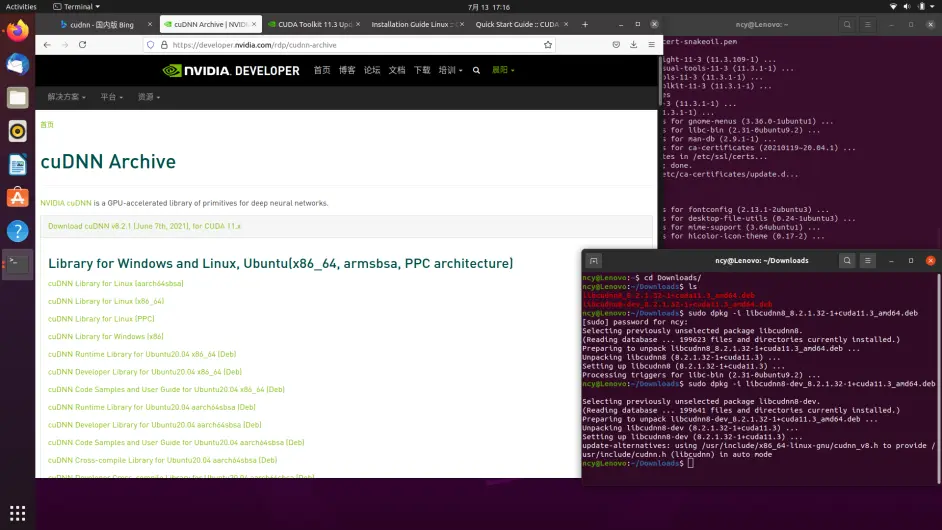The width and height of the screenshot is (942, 530).
Task: Open Firefox from the dock
Action: pos(17,30)
